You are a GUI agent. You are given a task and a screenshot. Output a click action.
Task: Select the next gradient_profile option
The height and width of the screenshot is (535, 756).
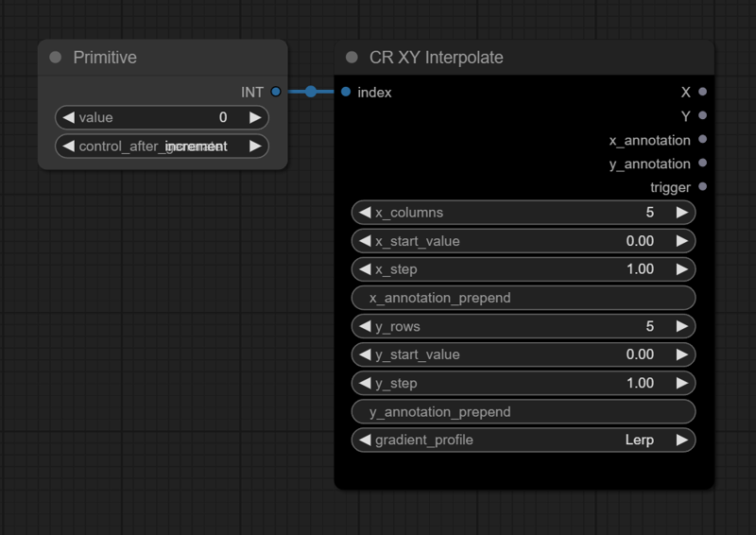[681, 440]
